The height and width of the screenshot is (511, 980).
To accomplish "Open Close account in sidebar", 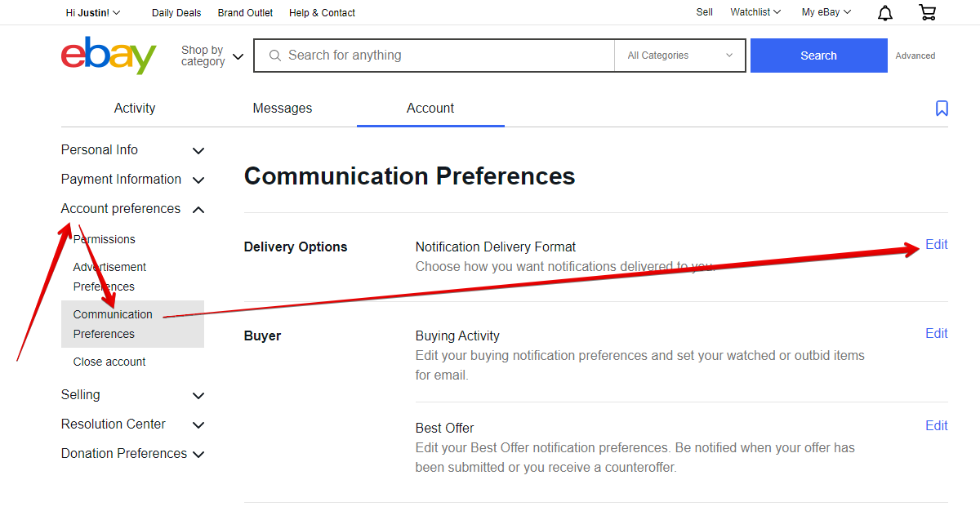I will pos(109,362).
